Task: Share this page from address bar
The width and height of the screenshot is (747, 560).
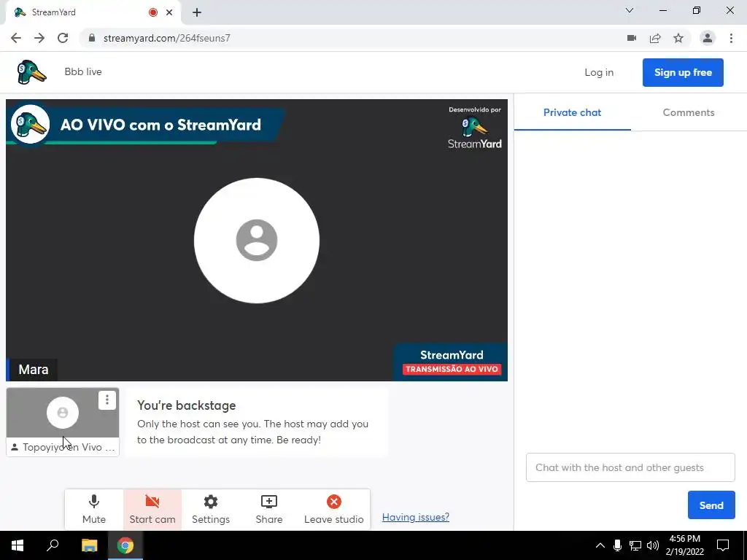Action: pos(655,38)
